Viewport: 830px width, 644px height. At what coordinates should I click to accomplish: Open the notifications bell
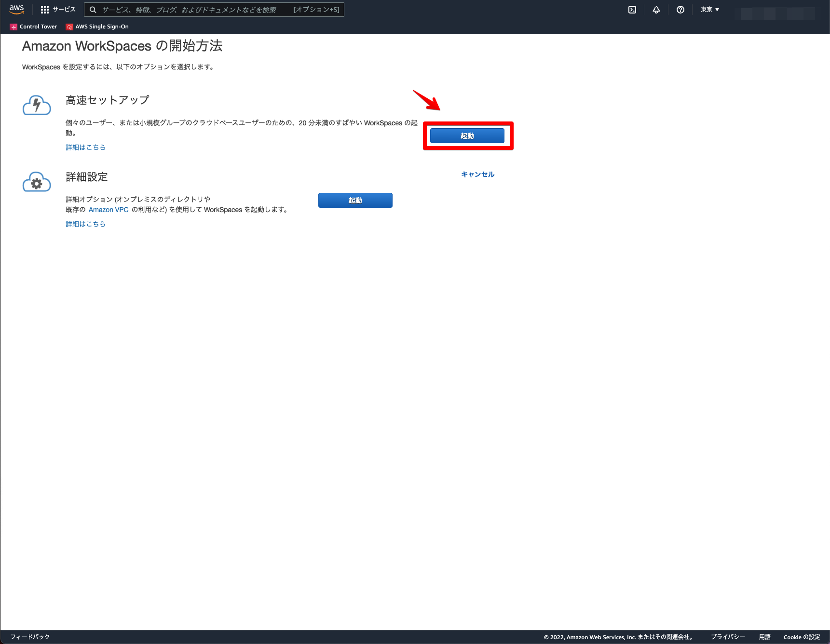pos(656,9)
